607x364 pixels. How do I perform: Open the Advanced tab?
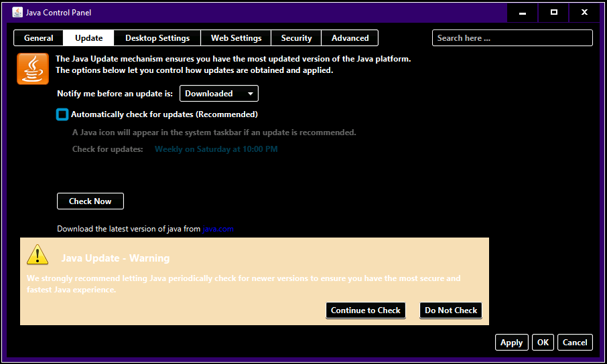[x=350, y=38]
